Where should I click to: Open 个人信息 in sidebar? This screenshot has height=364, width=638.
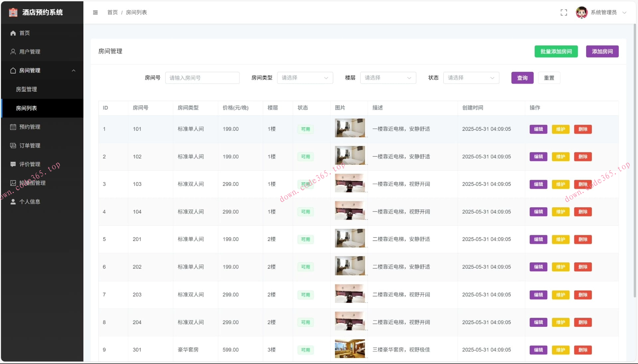coord(30,202)
